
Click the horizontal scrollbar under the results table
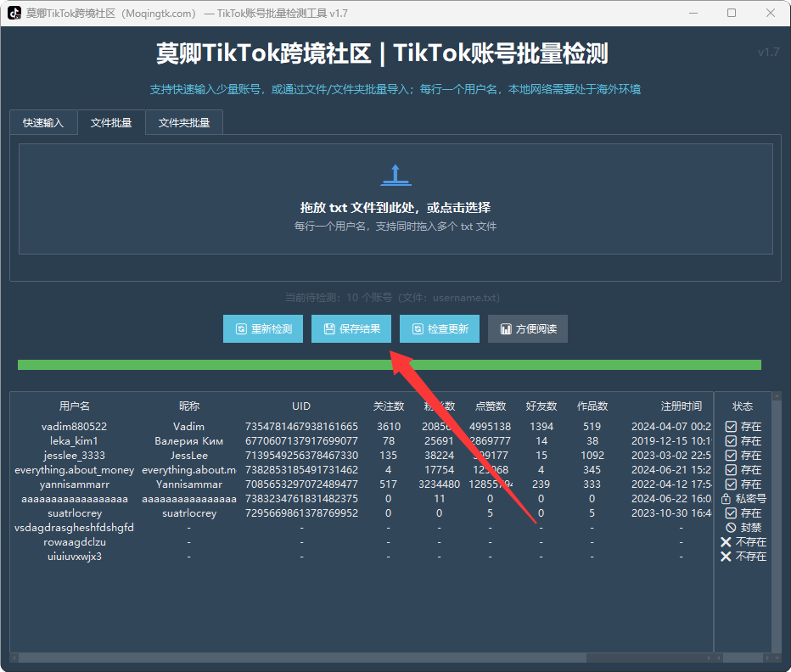tap(303, 658)
